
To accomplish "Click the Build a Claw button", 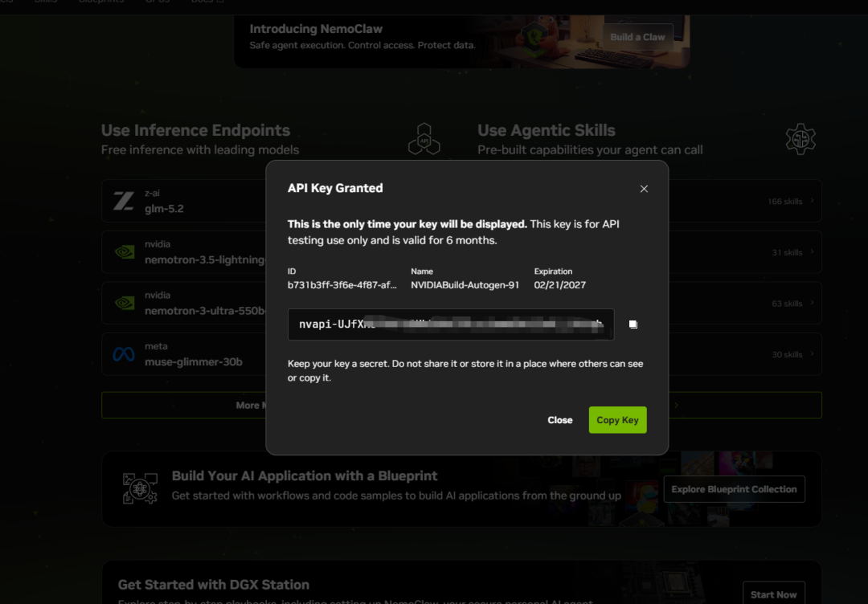I will tap(637, 37).
